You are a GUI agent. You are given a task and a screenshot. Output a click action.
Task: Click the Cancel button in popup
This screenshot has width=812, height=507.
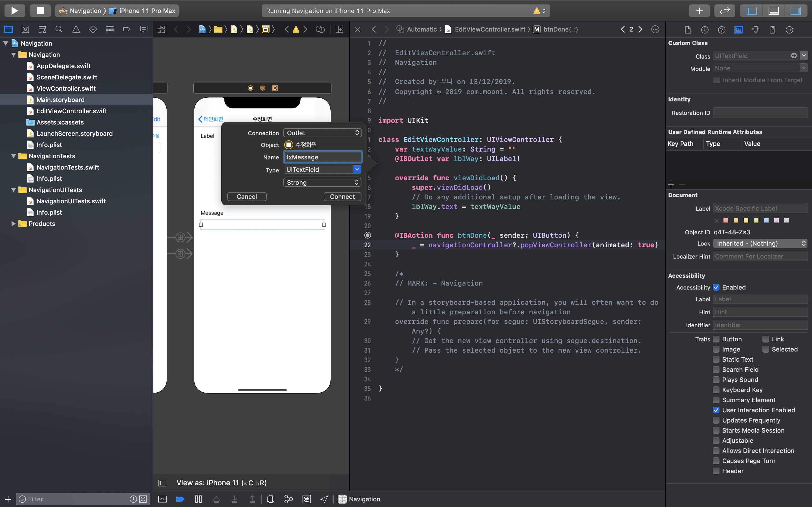click(x=247, y=197)
